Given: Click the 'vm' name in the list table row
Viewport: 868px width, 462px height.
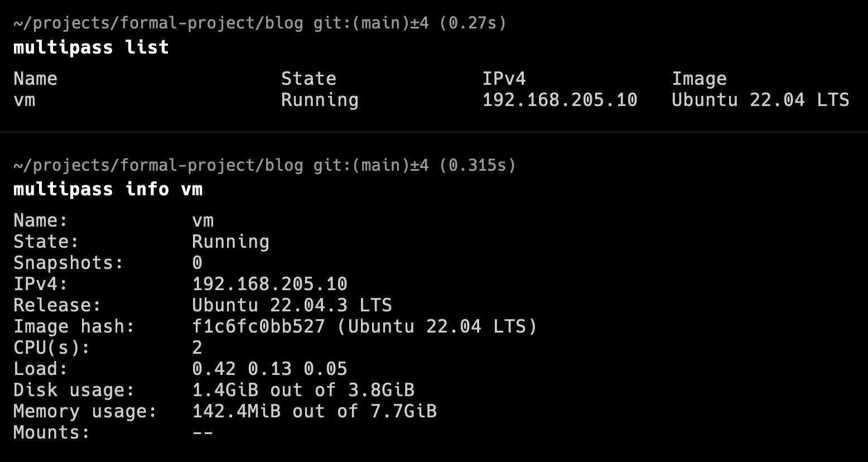Looking at the screenshot, I should (x=24, y=100).
